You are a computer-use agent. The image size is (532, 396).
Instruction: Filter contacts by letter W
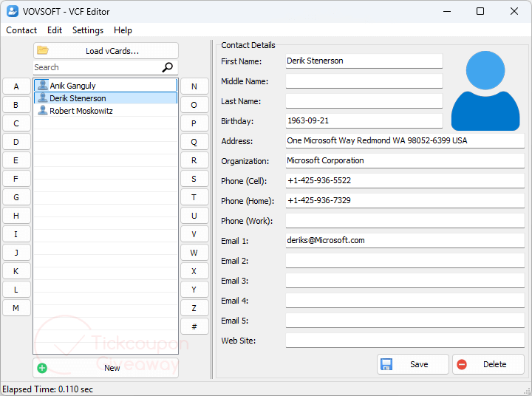pos(194,253)
